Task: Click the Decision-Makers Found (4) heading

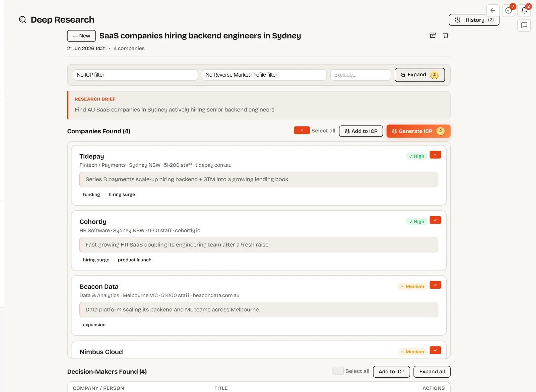Action: point(107,372)
